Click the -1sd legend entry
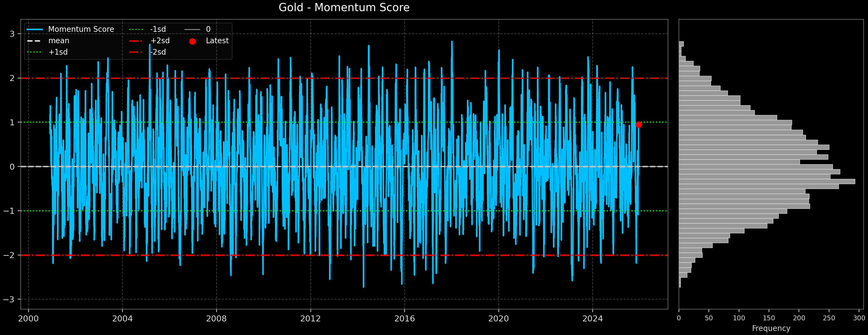 coord(158,29)
